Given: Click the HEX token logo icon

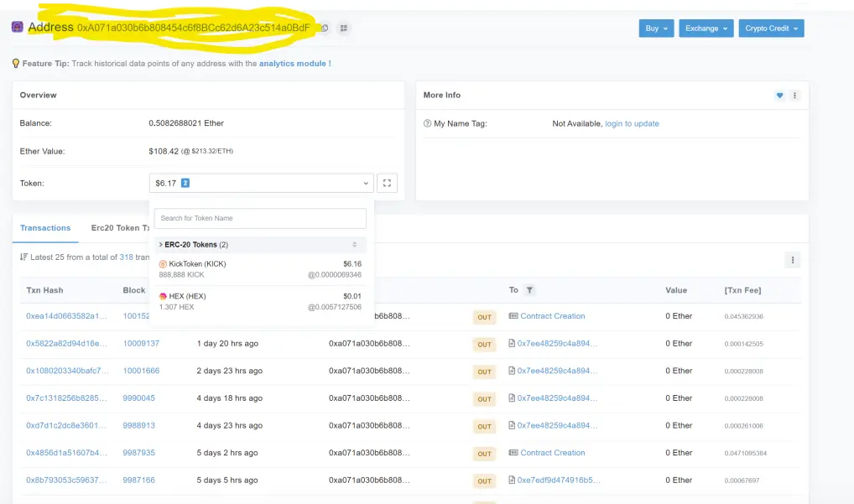Looking at the screenshot, I should 163,297.
